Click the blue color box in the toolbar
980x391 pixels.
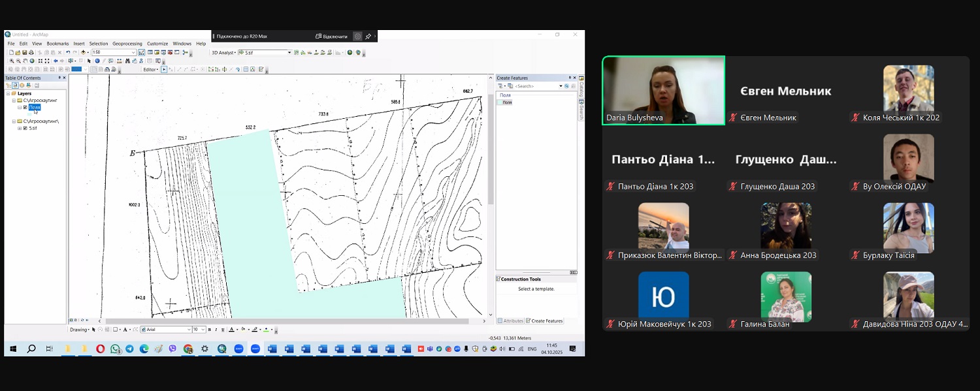click(x=76, y=69)
